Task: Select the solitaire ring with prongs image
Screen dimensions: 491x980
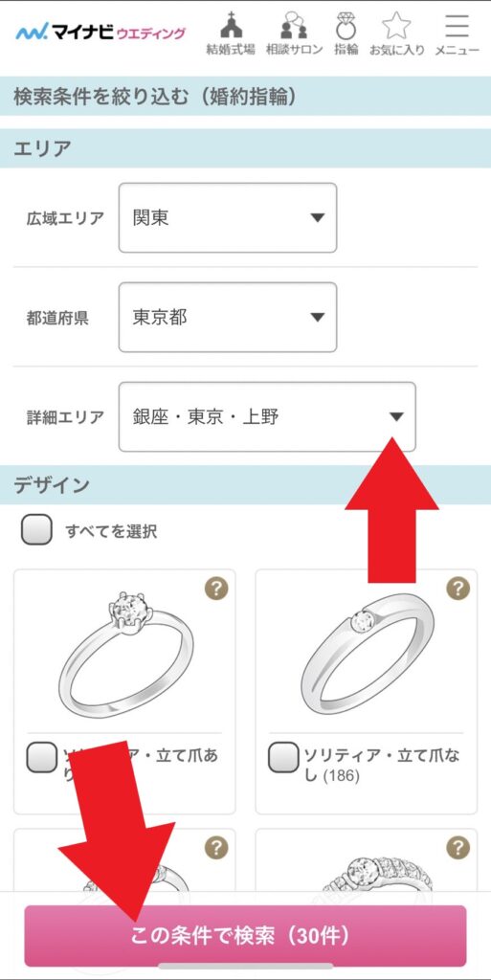Action: (x=125, y=653)
